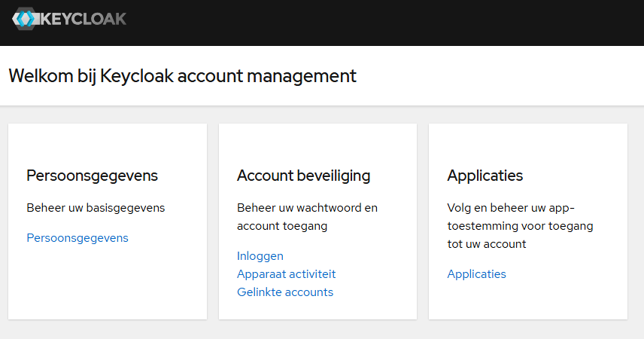The height and width of the screenshot is (339, 644).
Task: Open the blue Persoonsgegevens link
Action: click(77, 238)
